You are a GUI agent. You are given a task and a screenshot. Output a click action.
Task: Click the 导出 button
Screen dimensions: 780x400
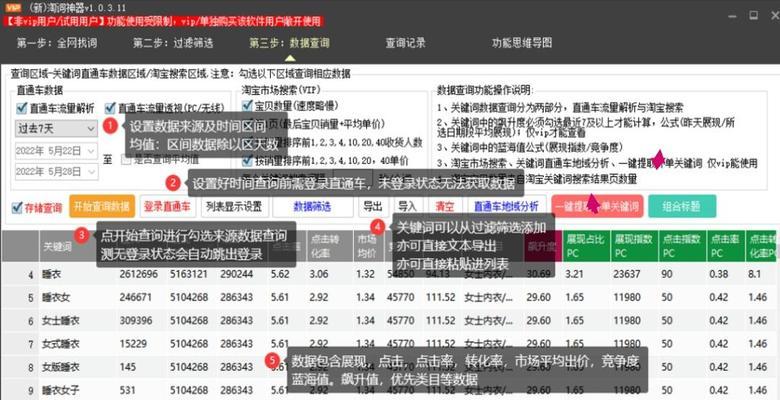click(373, 206)
